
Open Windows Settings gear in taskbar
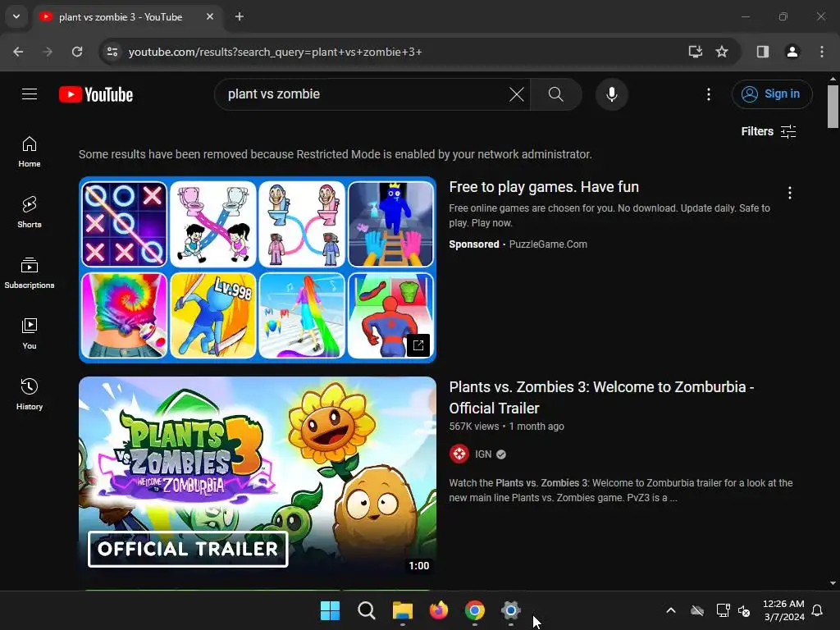[510, 610]
